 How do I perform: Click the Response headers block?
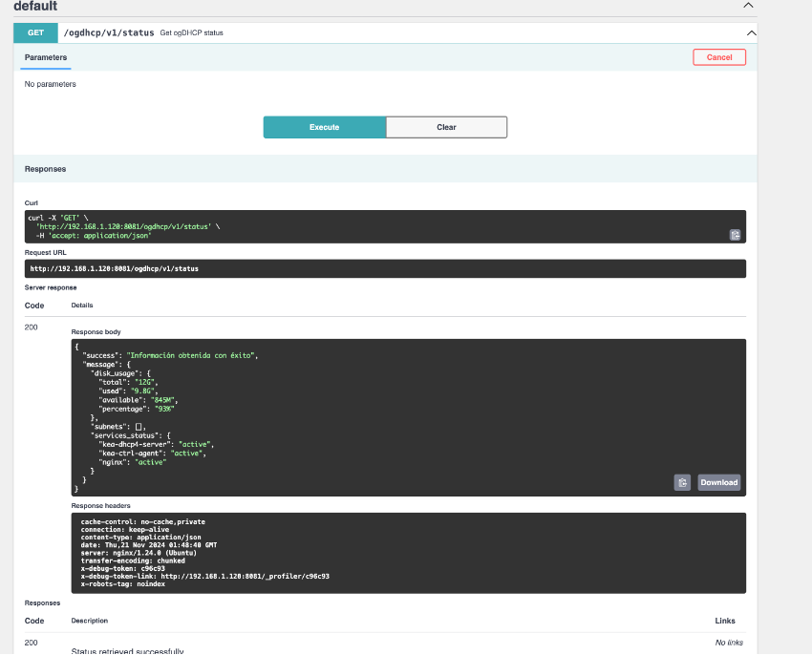tap(408, 553)
